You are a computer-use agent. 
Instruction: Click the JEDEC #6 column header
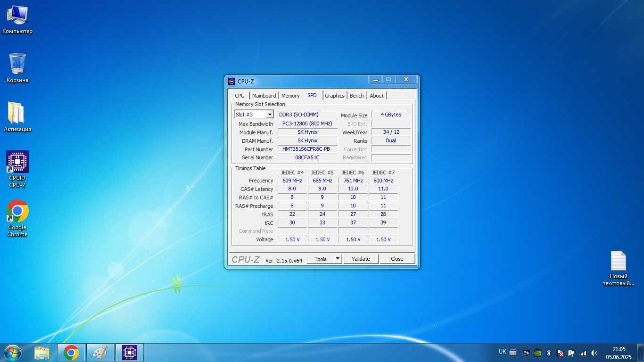click(353, 173)
